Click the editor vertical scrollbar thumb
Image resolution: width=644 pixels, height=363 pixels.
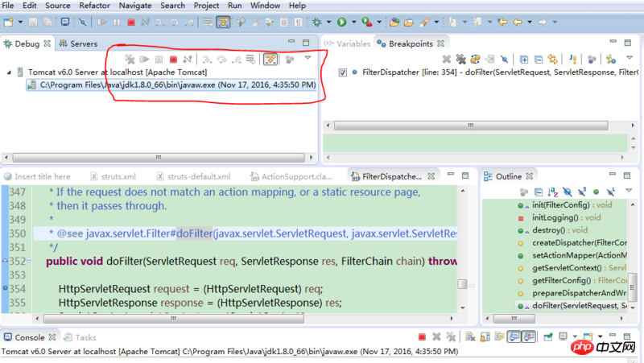click(462, 284)
